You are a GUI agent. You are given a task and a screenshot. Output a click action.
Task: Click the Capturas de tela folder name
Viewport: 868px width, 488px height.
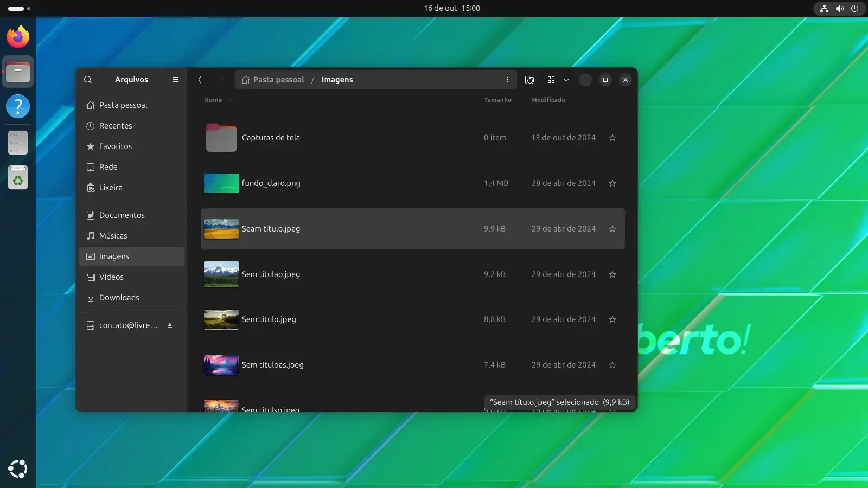pos(271,138)
